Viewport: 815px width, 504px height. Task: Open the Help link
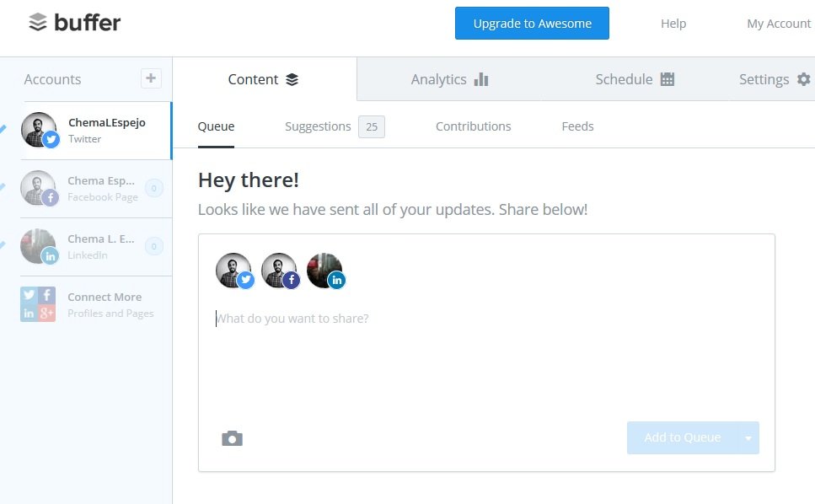[673, 24]
